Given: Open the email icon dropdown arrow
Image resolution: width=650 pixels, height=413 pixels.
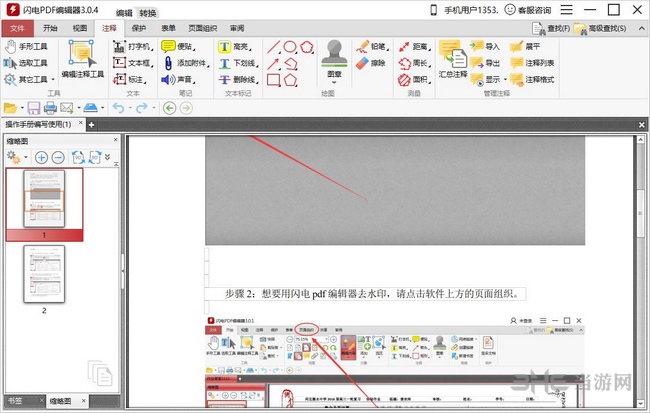Looking at the screenshot, I should 79,108.
